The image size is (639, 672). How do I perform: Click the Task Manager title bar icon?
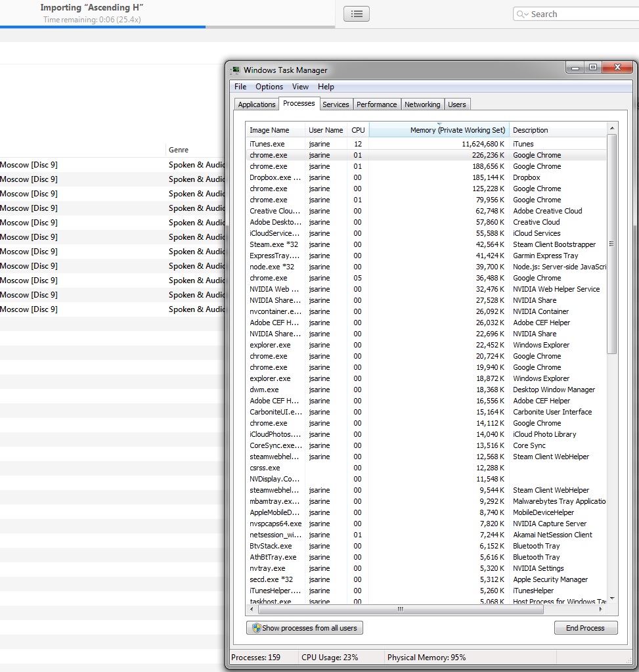pyautogui.click(x=235, y=70)
